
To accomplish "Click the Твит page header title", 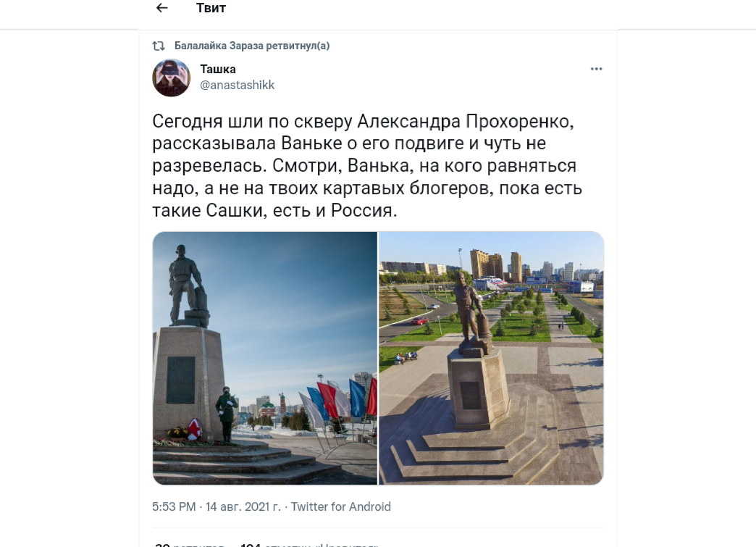I will coord(211,8).
